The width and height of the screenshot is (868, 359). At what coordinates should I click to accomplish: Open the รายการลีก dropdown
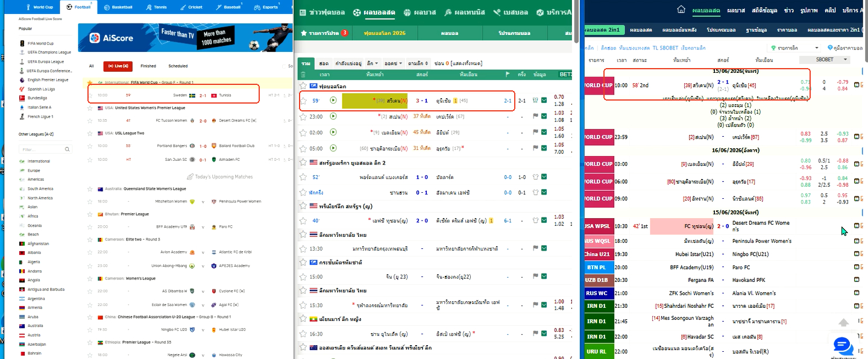pos(794,48)
